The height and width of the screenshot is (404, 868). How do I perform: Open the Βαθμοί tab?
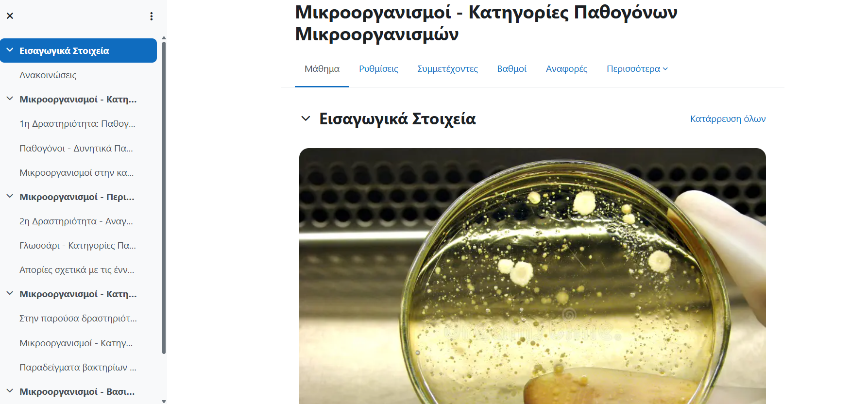pos(511,69)
